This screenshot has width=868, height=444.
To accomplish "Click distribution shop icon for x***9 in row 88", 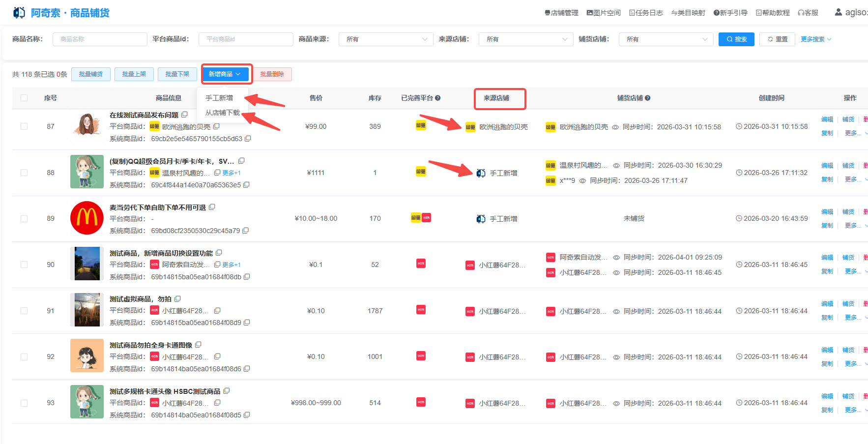I will coord(550,180).
